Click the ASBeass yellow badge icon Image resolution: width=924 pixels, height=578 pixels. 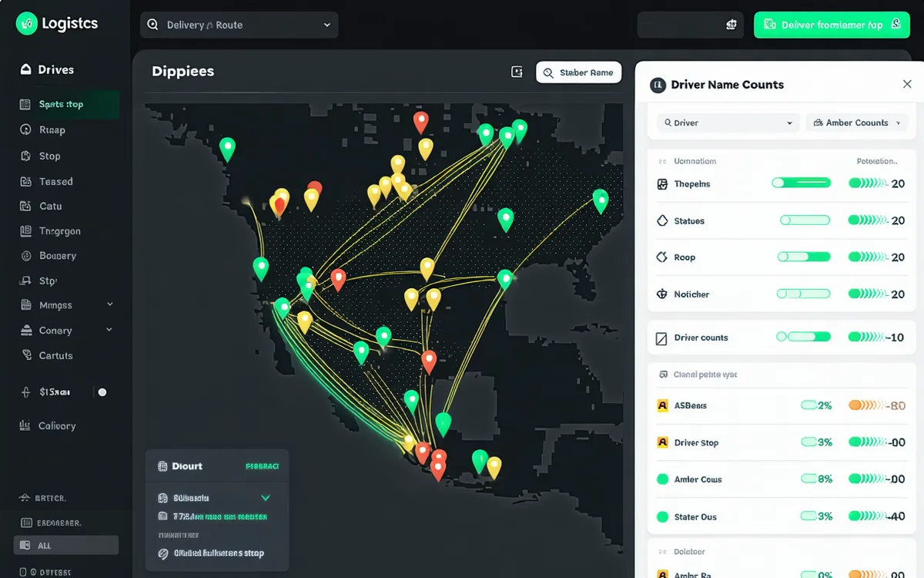661,405
